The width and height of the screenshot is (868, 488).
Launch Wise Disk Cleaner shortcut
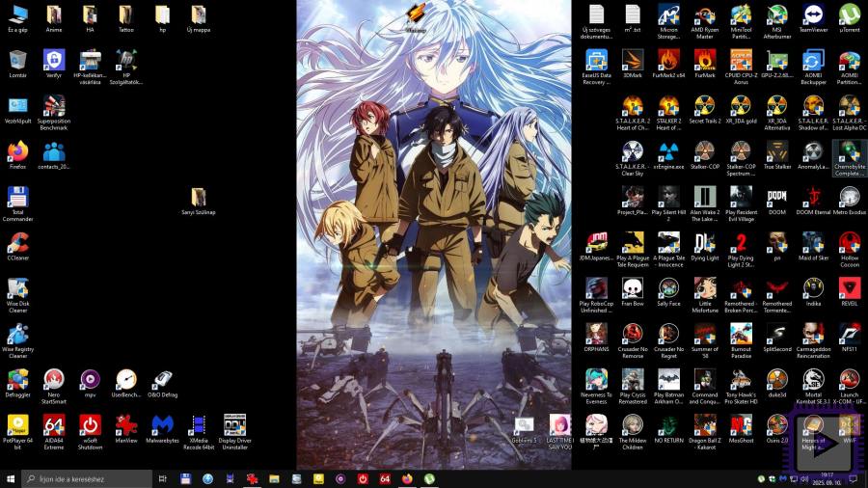click(17, 295)
